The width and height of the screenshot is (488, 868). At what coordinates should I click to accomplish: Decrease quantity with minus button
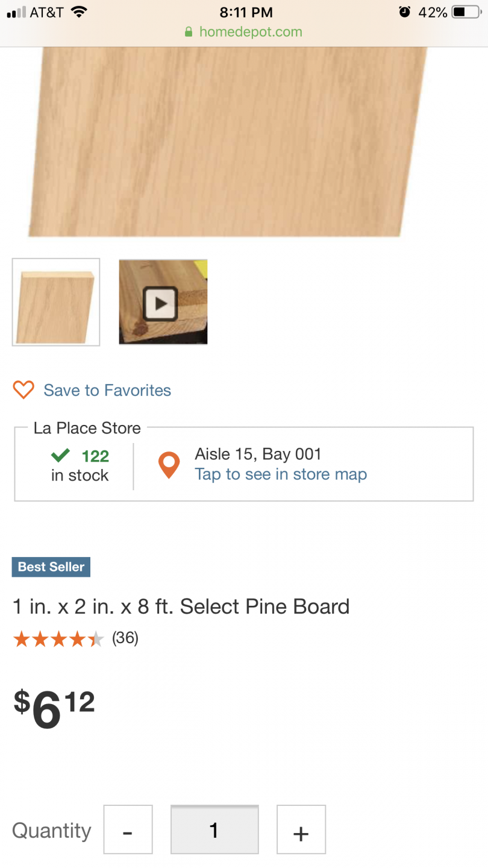pos(128,829)
